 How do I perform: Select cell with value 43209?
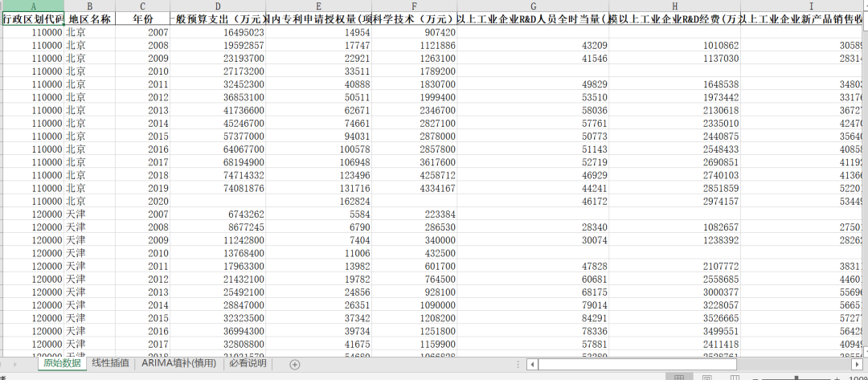click(x=533, y=45)
